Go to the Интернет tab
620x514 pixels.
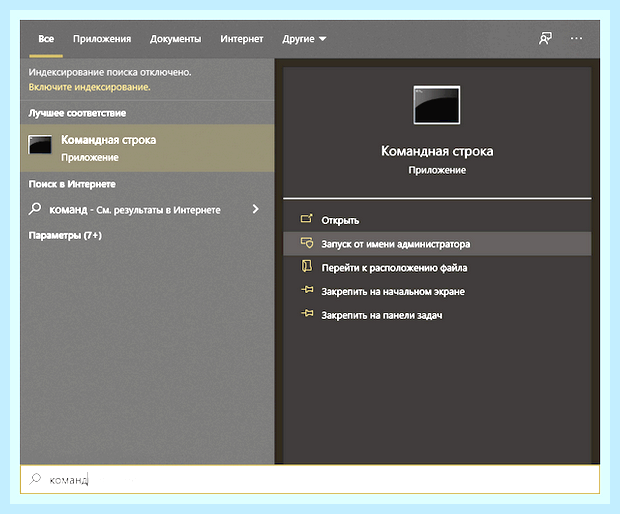tap(242, 39)
